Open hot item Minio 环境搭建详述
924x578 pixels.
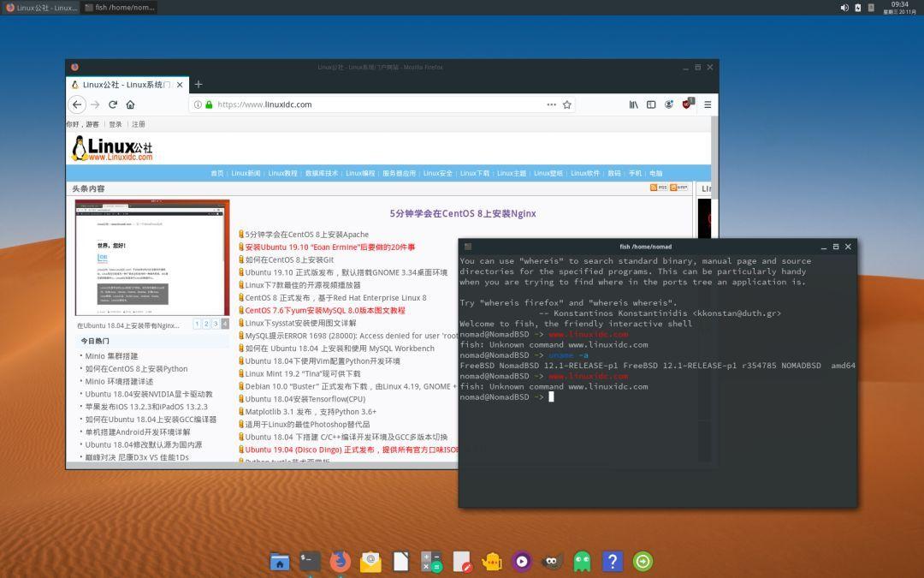point(119,382)
